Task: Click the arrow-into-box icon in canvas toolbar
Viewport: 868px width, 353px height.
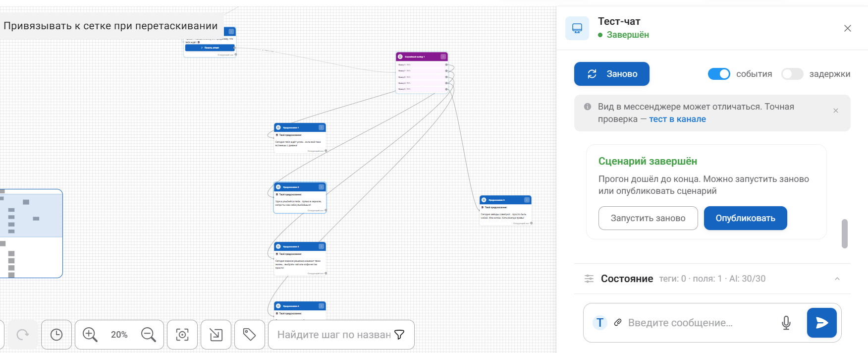Action: tap(216, 335)
